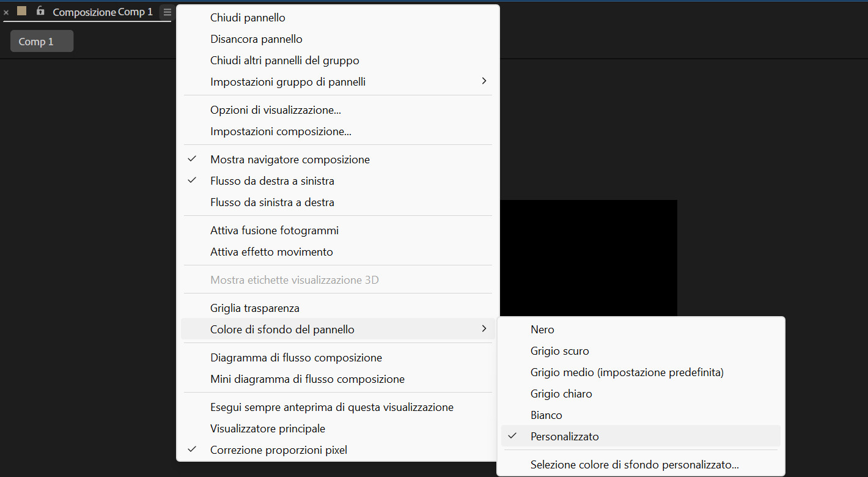Choose Grigio medio (impostazione predefinita) background
The image size is (868, 477).
point(627,372)
